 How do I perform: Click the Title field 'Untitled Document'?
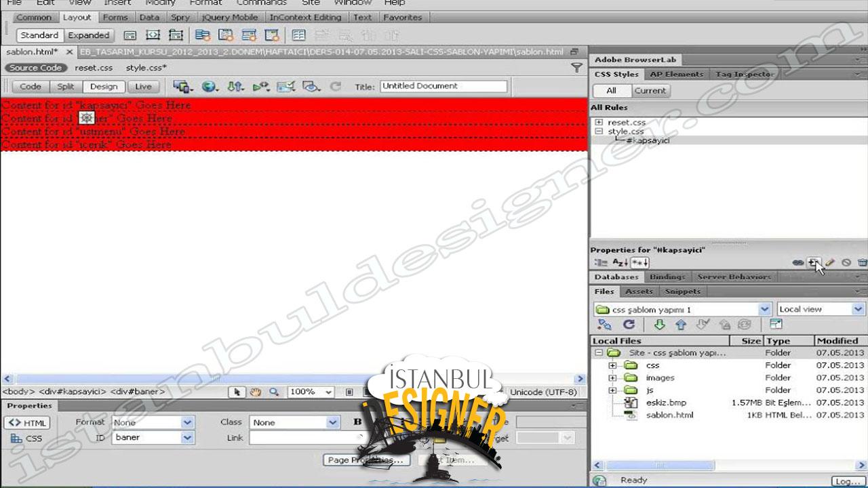click(x=443, y=86)
